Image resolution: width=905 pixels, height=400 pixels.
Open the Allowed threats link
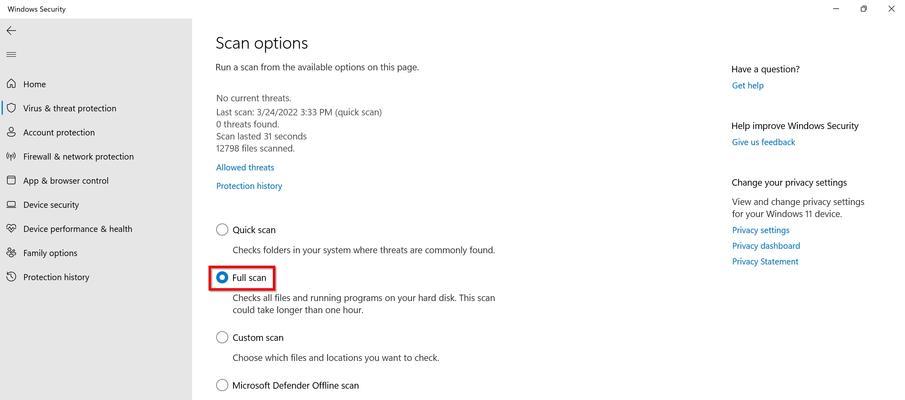[x=245, y=167]
